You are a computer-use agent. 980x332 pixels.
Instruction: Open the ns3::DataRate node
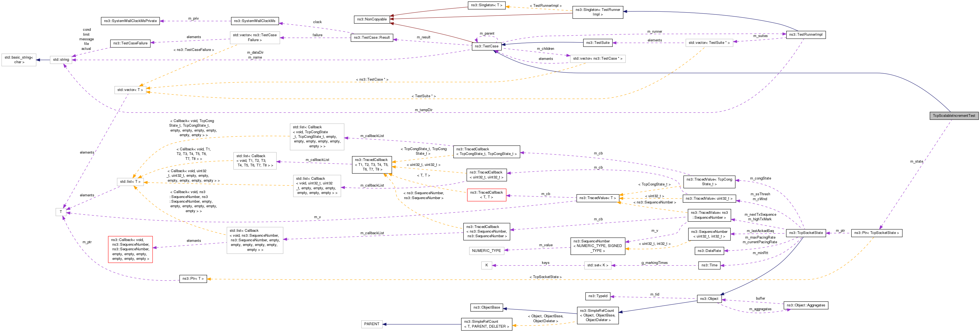pyautogui.click(x=709, y=251)
